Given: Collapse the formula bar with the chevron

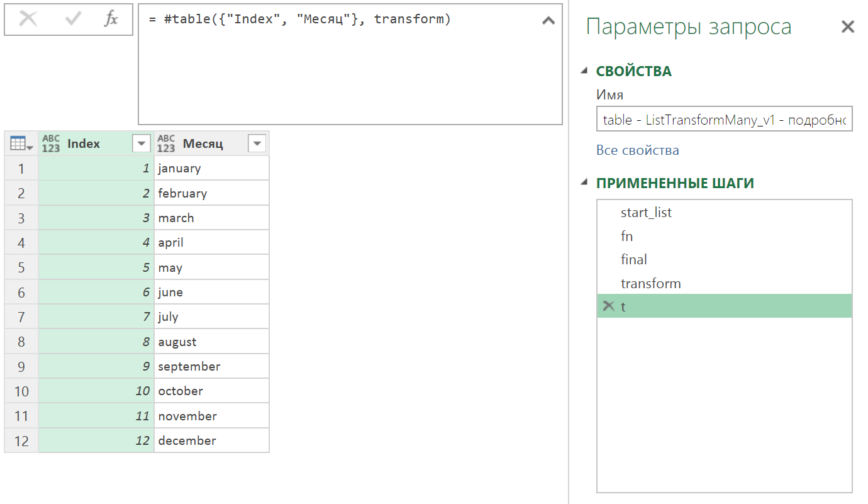Looking at the screenshot, I should [x=548, y=20].
